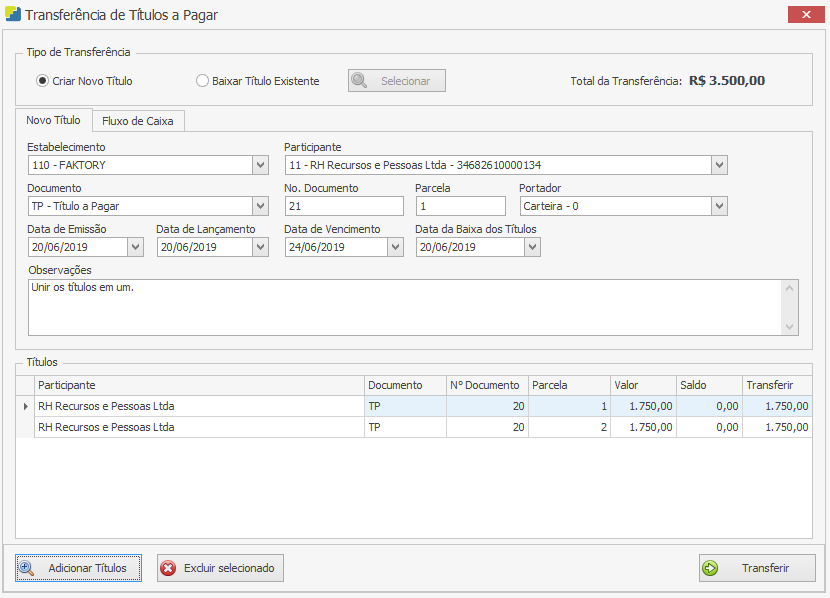830x598 pixels.
Task: Click the No. Documento input field
Action: tap(343, 206)
